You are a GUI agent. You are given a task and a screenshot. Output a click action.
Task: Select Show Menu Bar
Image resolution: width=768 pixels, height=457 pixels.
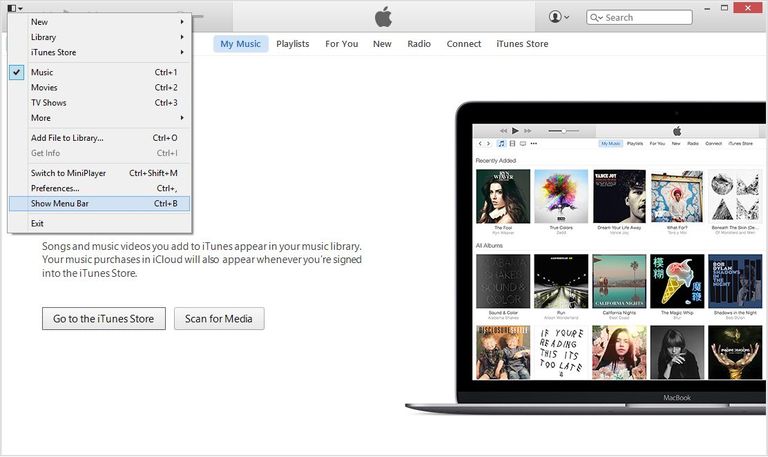(99, 204)
